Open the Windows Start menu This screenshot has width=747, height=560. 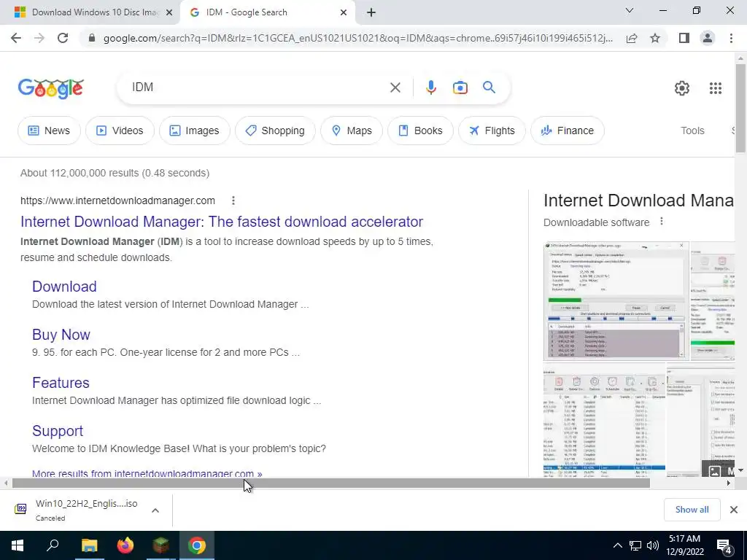click(x=18, y=545)
